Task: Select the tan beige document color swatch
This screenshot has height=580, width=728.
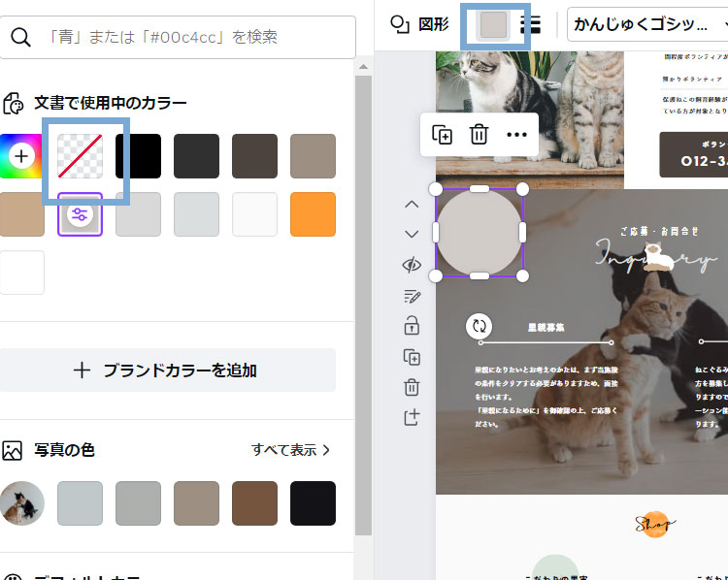Action: (x=21, y=214)
